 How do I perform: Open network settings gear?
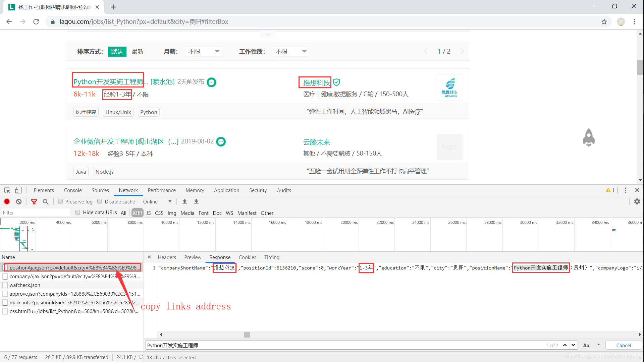click(x=637, y=201)
